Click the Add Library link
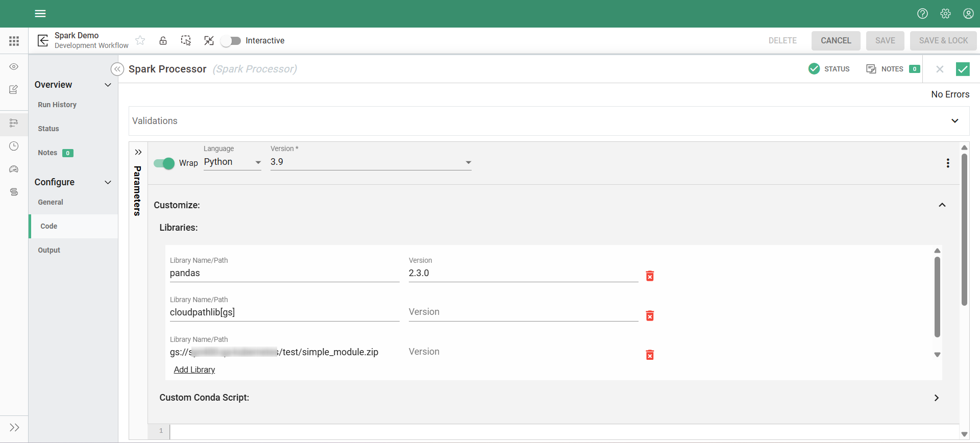The image size is (980, 443). tap(194, 370)
